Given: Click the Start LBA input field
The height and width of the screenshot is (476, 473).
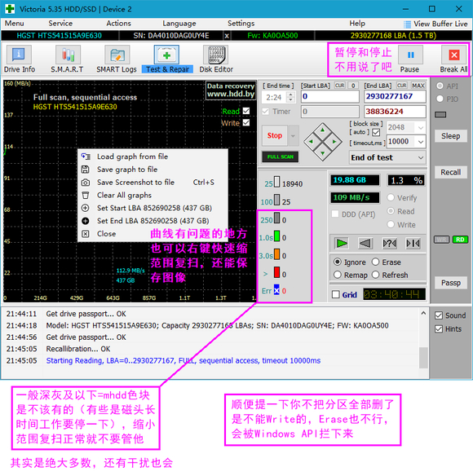Looking at the screenshot, I should [x=330, y=96].
